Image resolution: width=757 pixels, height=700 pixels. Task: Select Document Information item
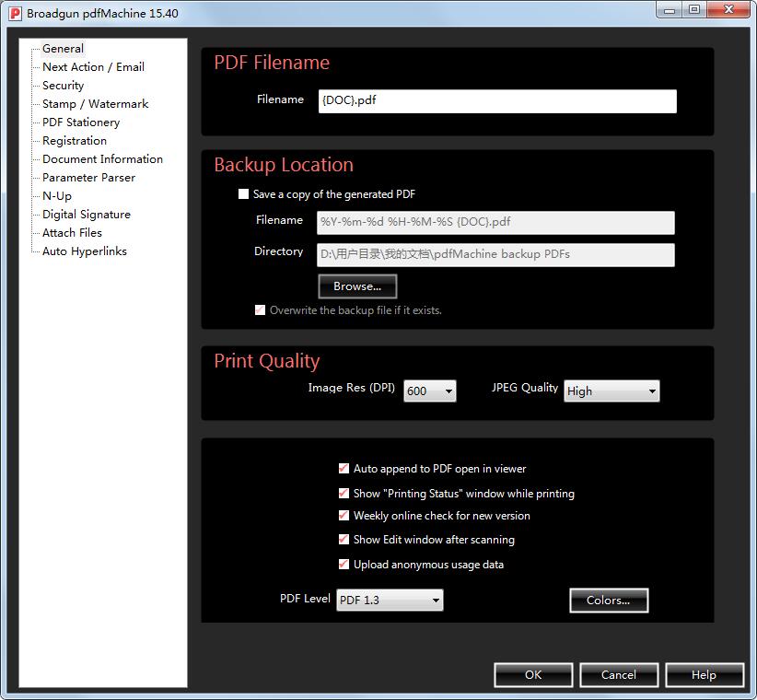(102, 158)
